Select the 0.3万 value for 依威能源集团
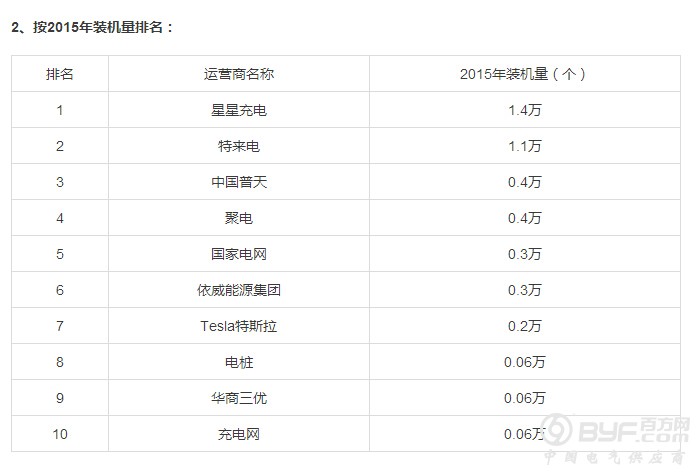This screenshot has width=700, height=475. click(525, 290)
